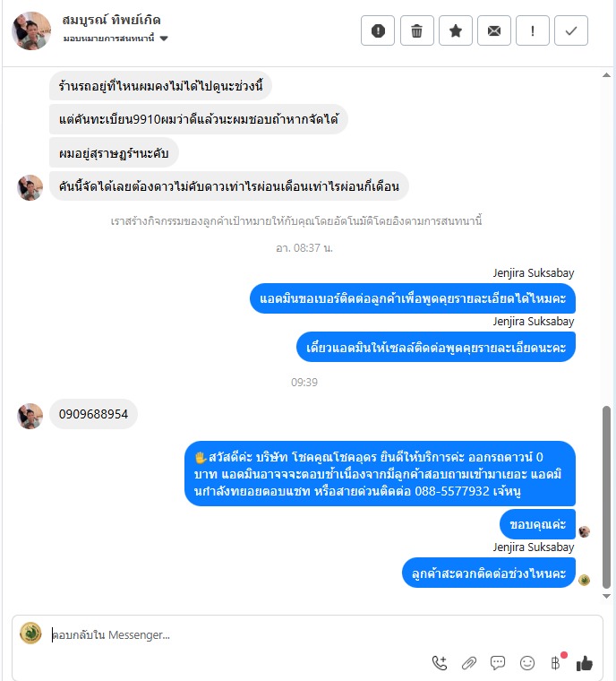This screenshot has height=681, width=616.
Task: Delete conversation using trash can icon
Action: tap(416, 30)
